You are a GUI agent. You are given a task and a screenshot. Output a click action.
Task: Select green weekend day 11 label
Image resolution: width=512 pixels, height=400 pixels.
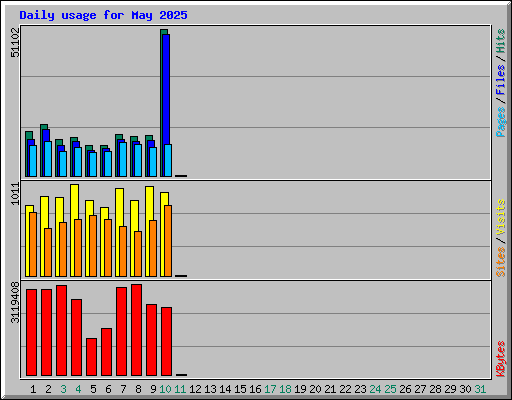pyautogui.click(x=180, y=389)
